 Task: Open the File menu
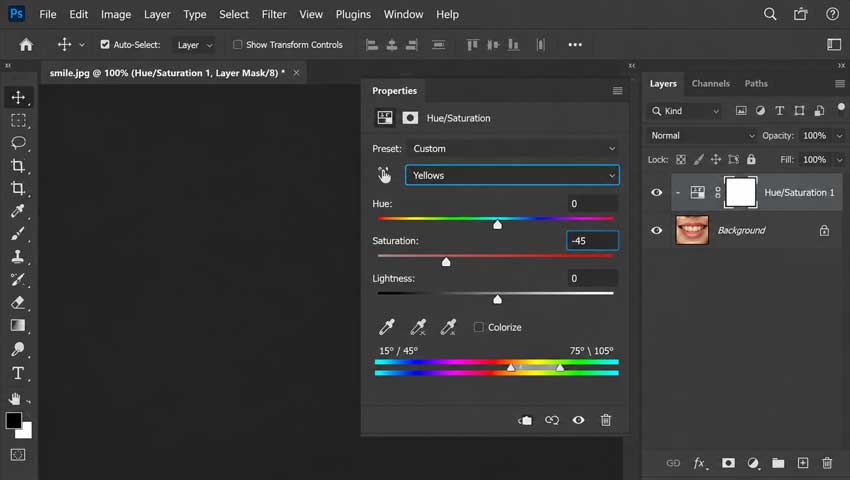48,15
